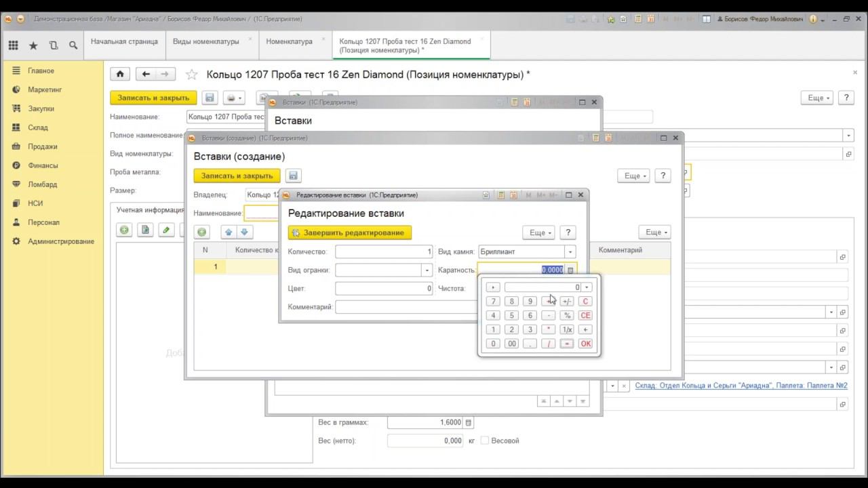
Task: Toggle the Весовой checkbox
Action: [484, 441]
